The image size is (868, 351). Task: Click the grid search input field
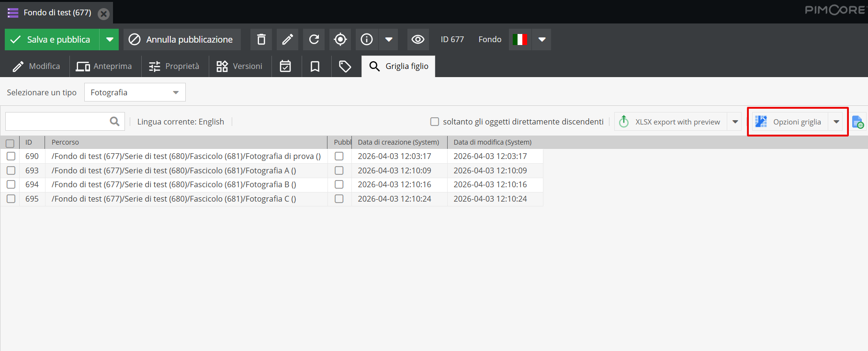[x=57, y=122]
